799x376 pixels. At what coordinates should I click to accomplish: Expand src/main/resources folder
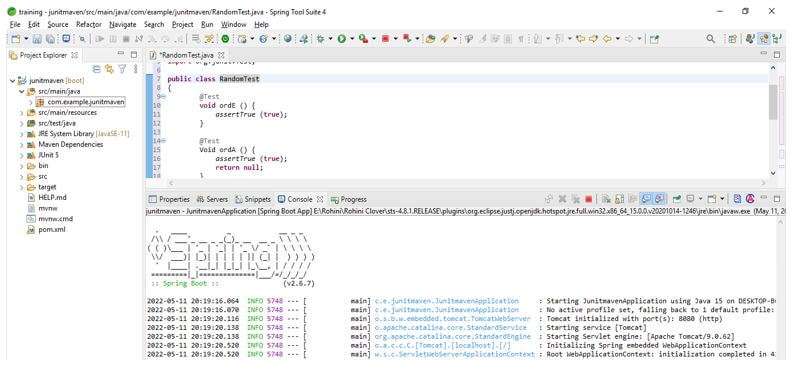click(22, 113)
